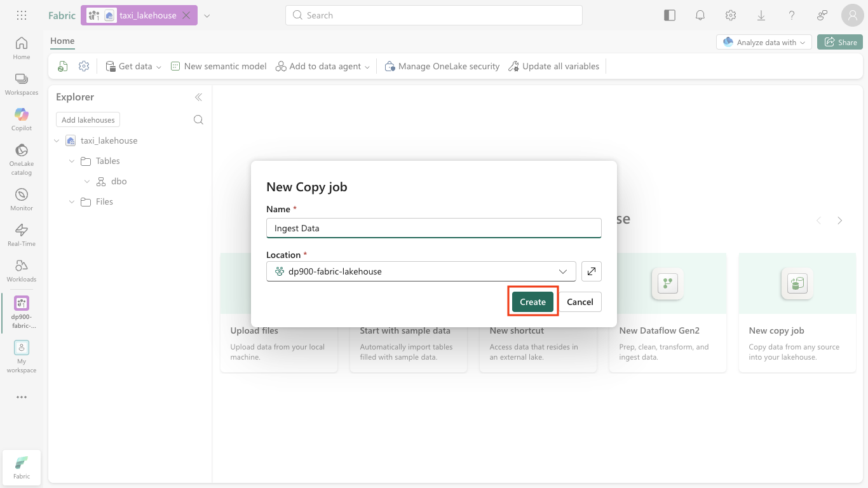Open Home in the left navigation

(22, 48)
